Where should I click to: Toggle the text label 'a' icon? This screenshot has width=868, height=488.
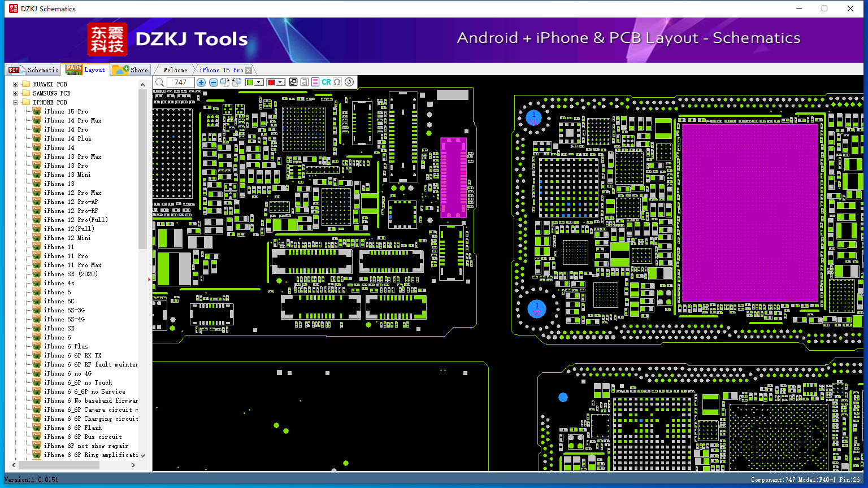pyautogui.click(x=304, y=82)
